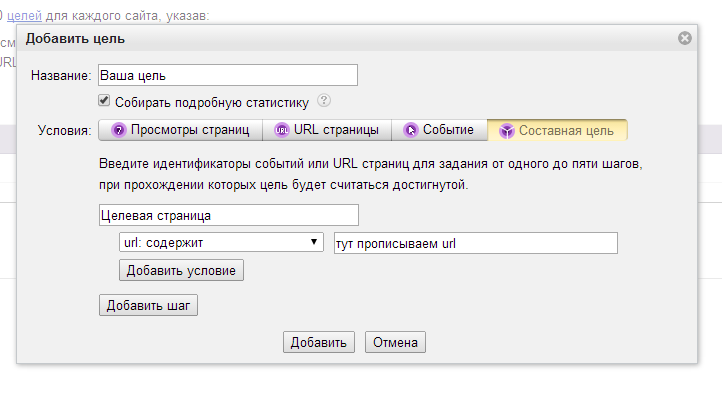722x394 pixels.
Task: Switch to URL страницы tab
Action: [327, 130]
